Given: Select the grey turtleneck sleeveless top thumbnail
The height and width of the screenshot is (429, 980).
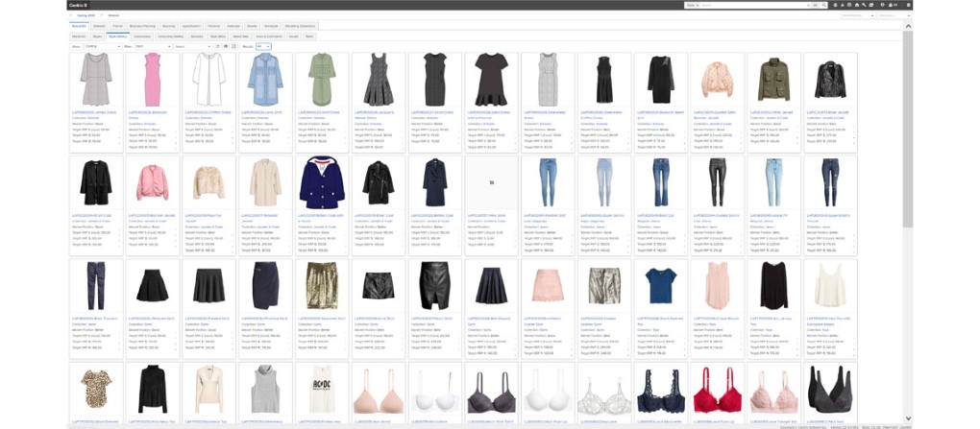Looking at the screenshot, I should point(265,389).
